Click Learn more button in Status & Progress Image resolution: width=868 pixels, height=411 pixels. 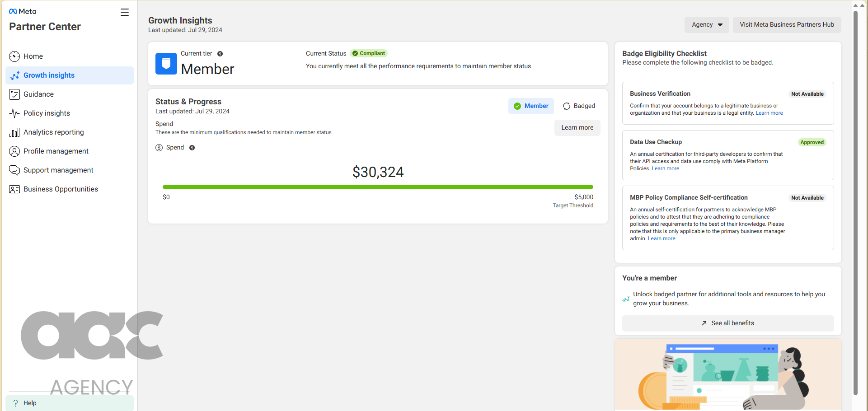(577, 128)
